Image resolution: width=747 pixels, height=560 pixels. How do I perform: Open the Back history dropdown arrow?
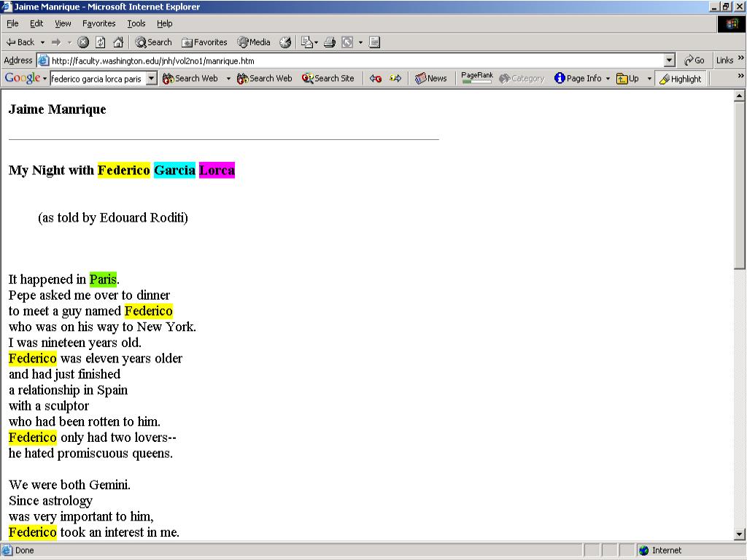tap(42, 42)
